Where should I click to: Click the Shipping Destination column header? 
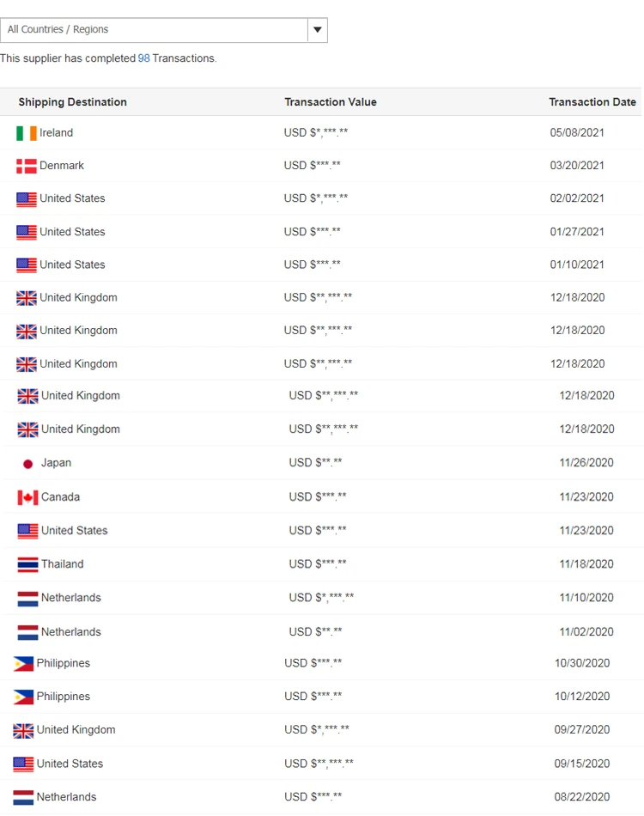73,102
